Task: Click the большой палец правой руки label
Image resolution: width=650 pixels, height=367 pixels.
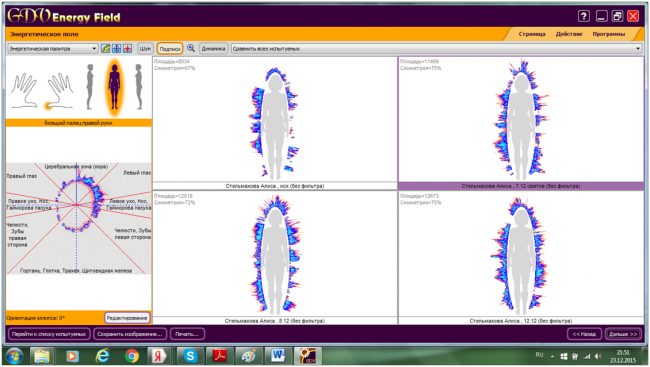Action: [78, 123]
